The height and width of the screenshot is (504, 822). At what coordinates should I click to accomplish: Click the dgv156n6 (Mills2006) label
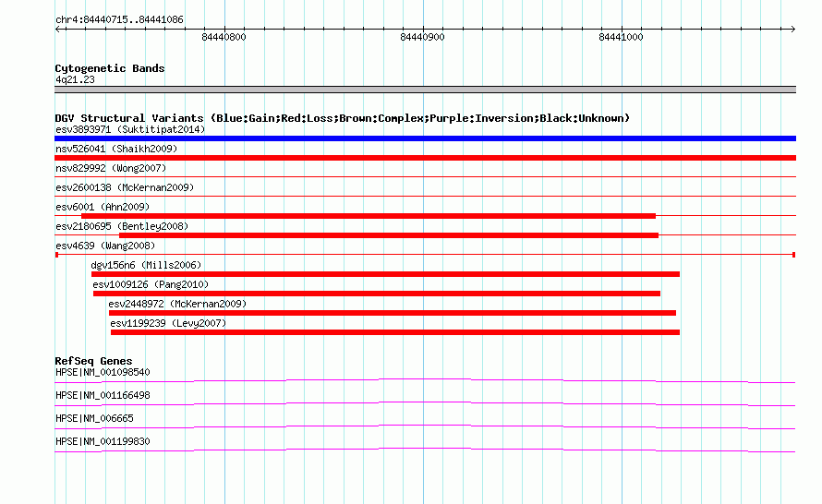point(146,265)
